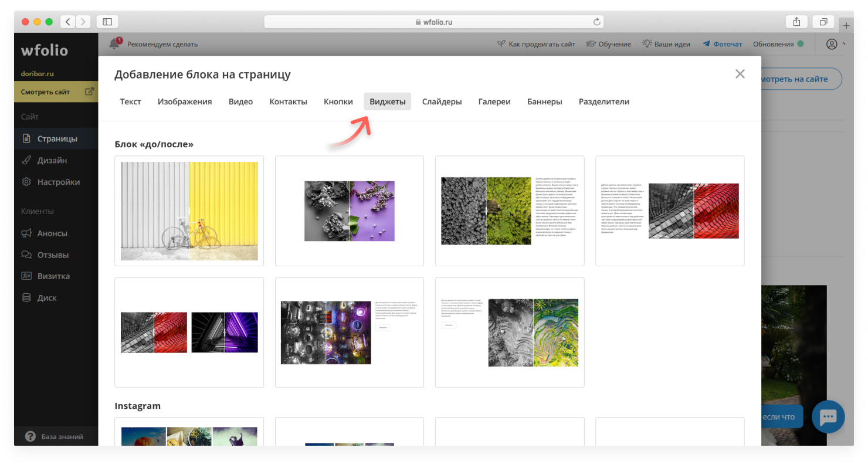Switch to the Галереи tab
This screenshot has height=468, width=868.
pyautogui.click(x=494, y=101)
